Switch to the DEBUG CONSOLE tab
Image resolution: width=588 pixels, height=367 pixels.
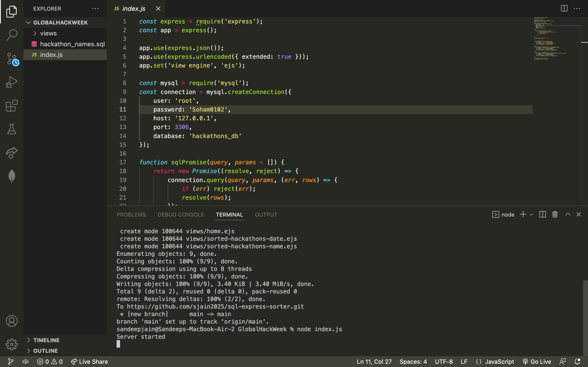coord(181,214)
